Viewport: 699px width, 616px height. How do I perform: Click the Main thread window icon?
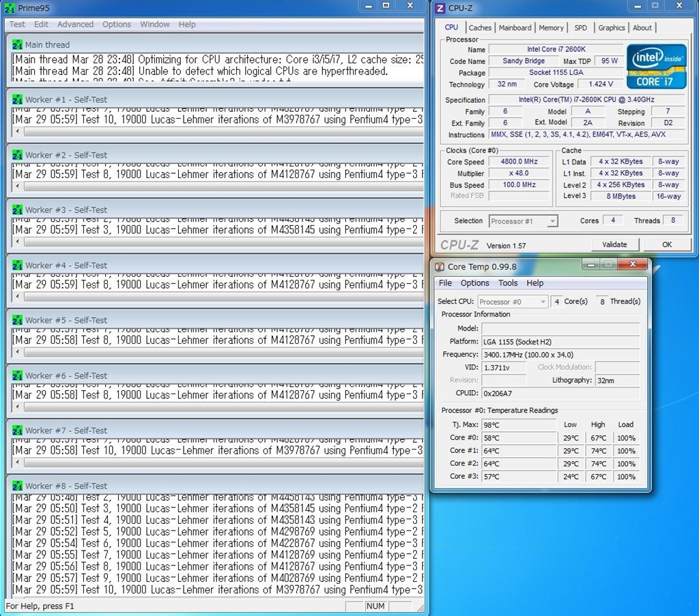(x=17, y=45)
